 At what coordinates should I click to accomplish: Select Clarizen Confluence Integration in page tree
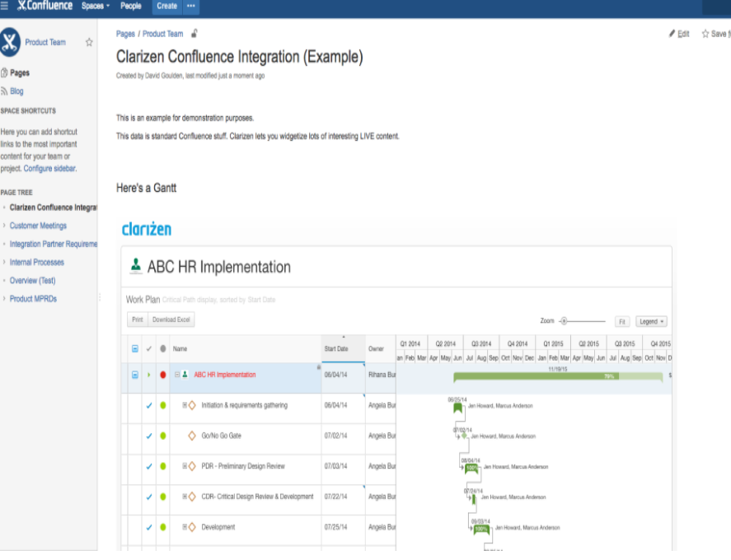[53, 208]
